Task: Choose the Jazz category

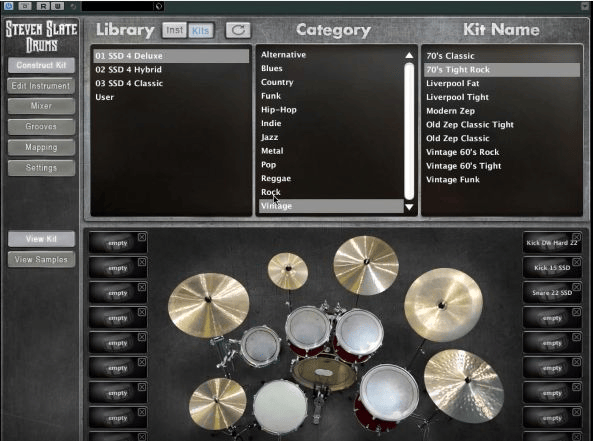Action: [331, 137]
